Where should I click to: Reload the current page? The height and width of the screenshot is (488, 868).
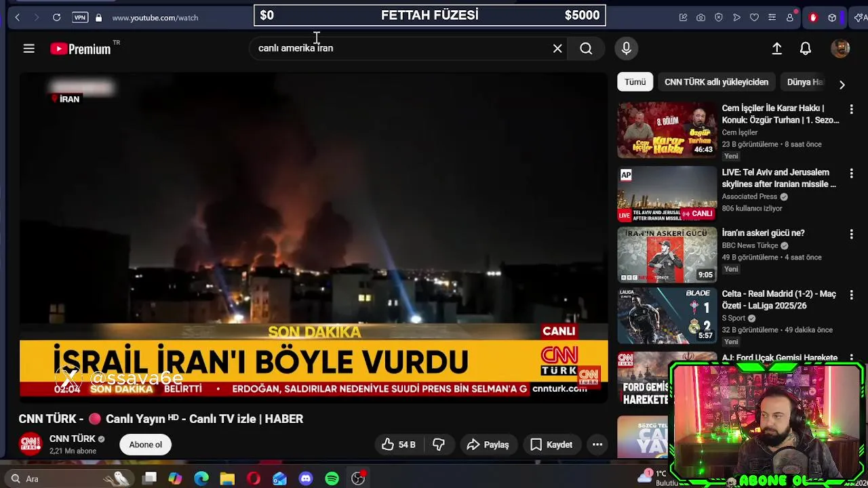coord(57,18)
